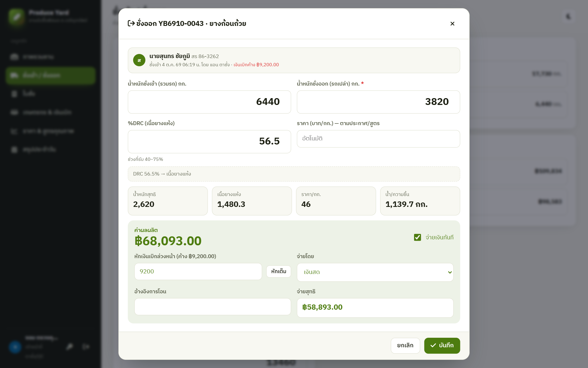
Task: Click the price field with อัตโนมัติ placeholder
Action: pos(378,139)
